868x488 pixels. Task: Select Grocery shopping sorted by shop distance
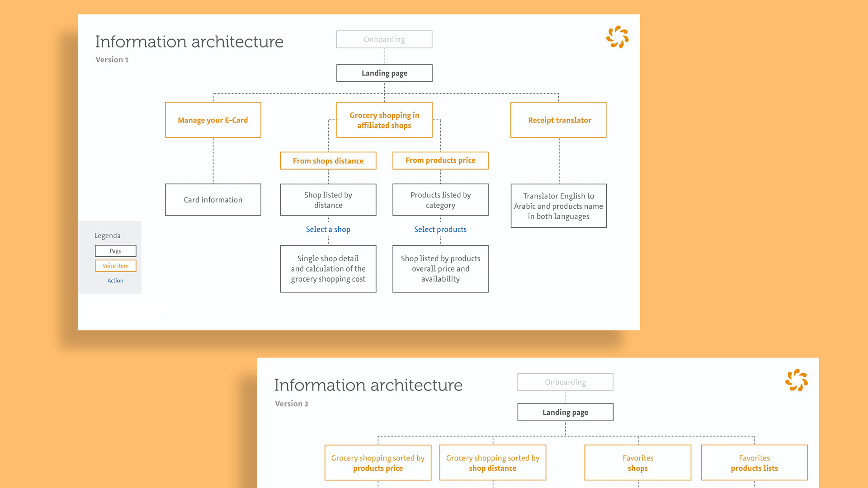tap(493, 463)
